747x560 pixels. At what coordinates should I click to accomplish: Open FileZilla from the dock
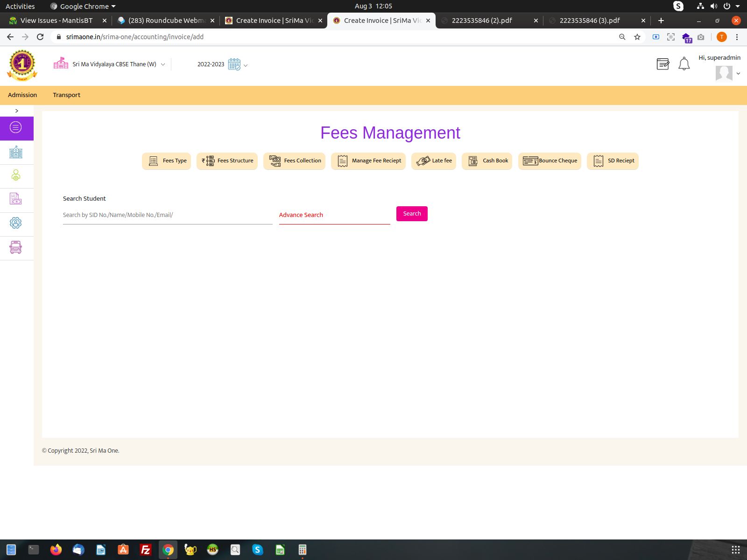point(146,550)
